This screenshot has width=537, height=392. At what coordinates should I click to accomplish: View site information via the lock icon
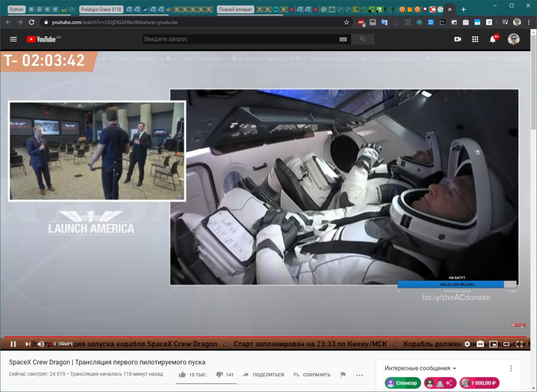(x=46, y=22)
